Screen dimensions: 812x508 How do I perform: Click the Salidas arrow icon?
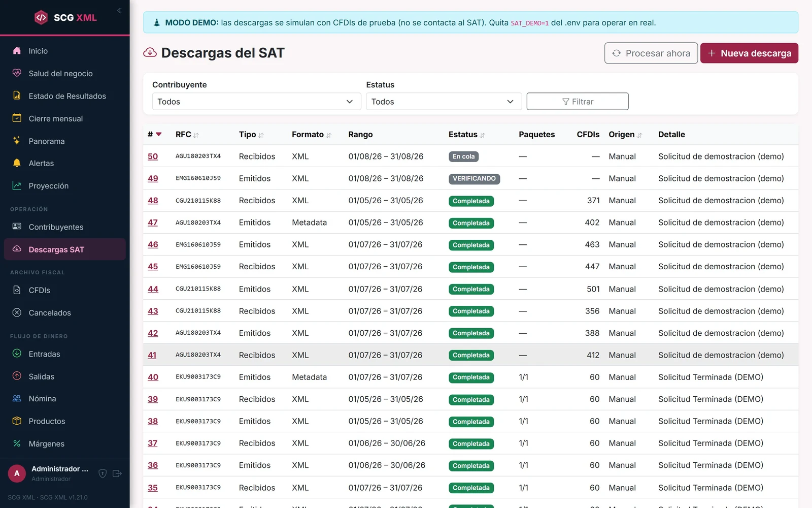pyautogui.click(x=17, y=376)
